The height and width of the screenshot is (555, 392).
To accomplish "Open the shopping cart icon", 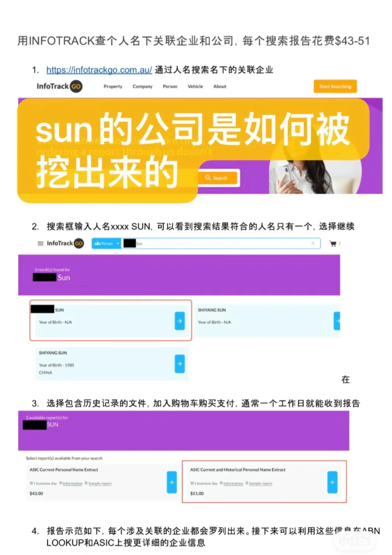I will pos(333,243).
